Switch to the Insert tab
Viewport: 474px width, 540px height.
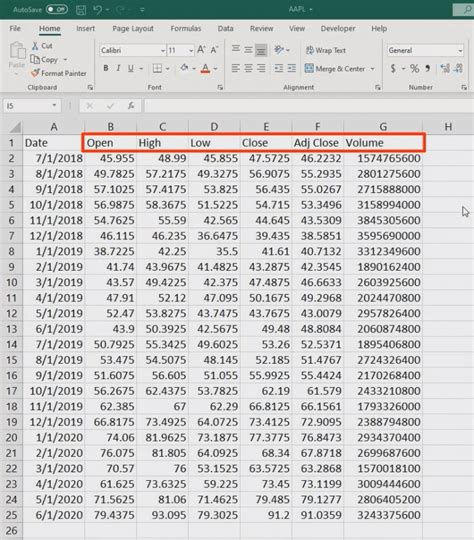[x=85, y=29]
